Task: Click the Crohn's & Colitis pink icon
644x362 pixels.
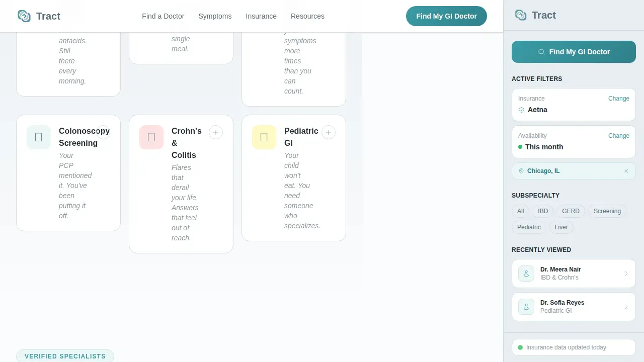Action: click(151, 137)
